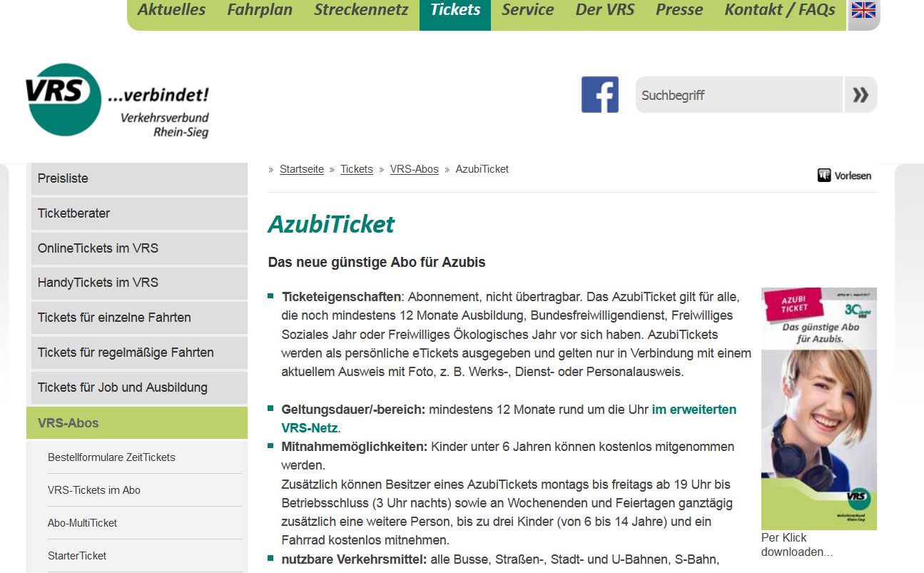
Task: Click the 'Ticketeigenschaften' bold label
Action: [x=342, y=296]
